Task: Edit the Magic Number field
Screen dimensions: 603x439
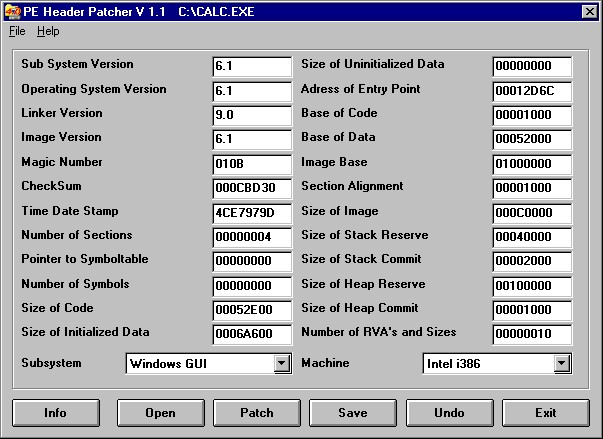Action: pyautogui.click(x=252, y=165)
